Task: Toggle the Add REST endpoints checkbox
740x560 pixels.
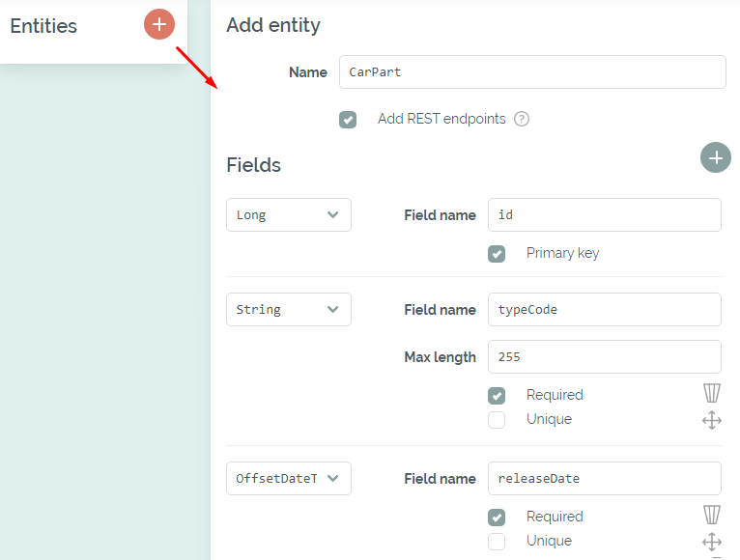Action: [348, 120]
